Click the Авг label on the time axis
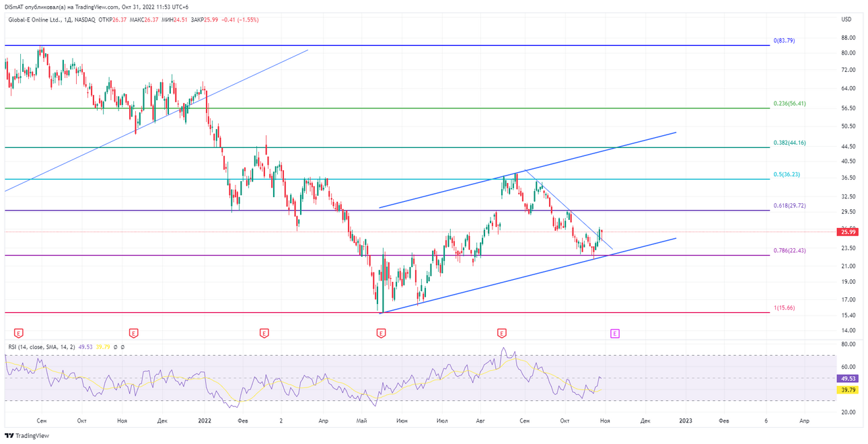 pyautogui.click(x=481, y=420)
